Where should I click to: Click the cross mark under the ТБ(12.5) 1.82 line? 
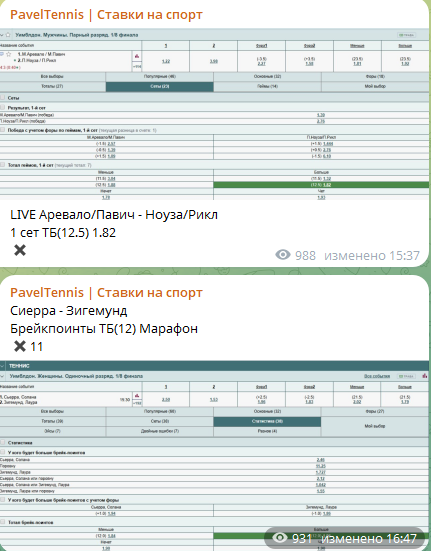(x=20, y=250)
